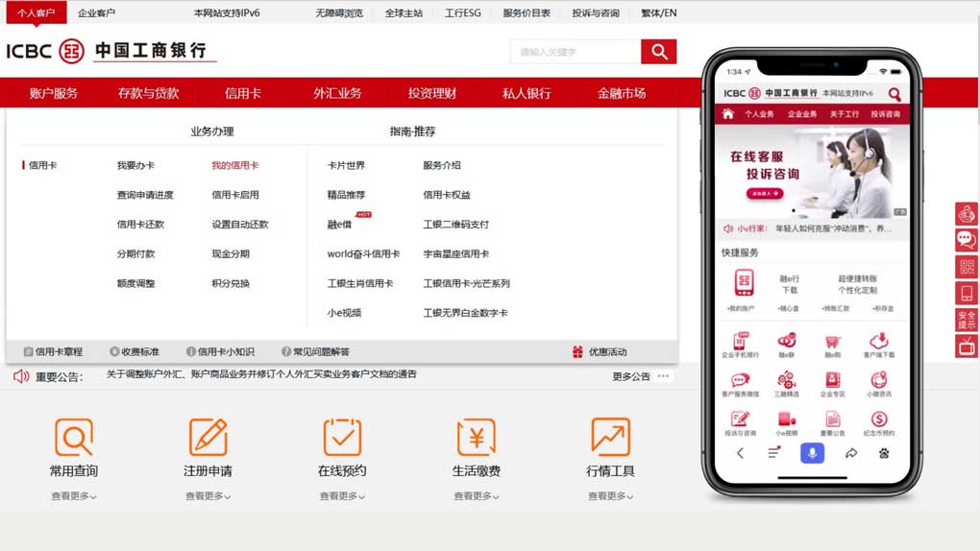Screen dimensions: 980x551
Task: Click the keyword search input field
Action: [x=575, y=52]
